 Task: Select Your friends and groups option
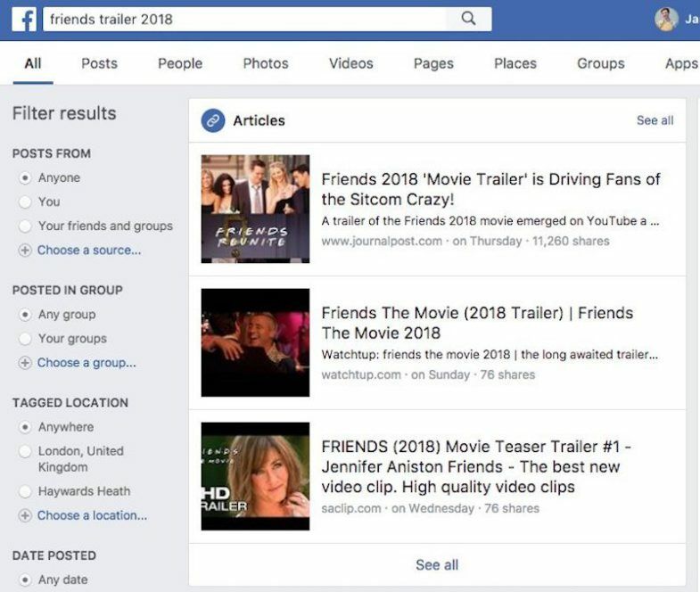pos(25,226)
